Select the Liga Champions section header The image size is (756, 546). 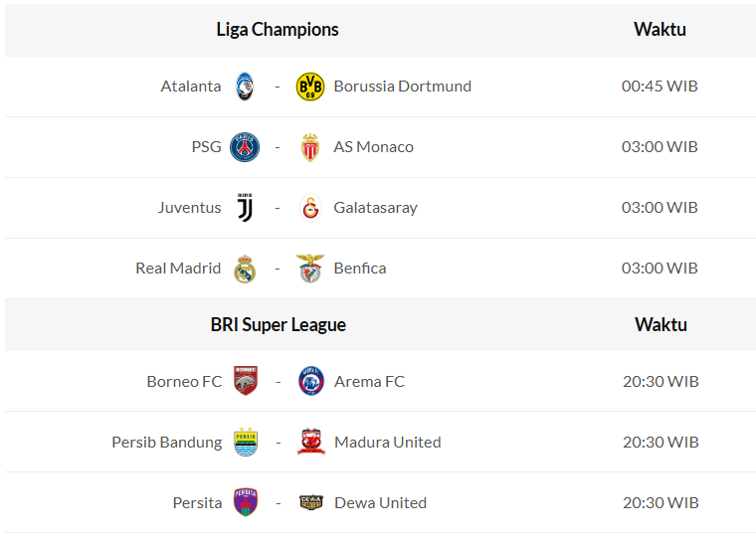(278, 30)
